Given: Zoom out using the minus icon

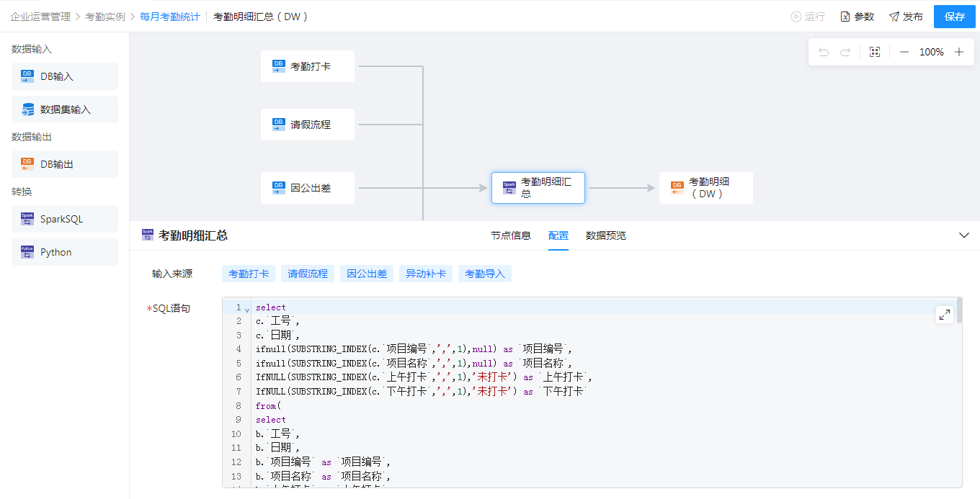Looking at the screenshot, I should [x=904, y=52].
